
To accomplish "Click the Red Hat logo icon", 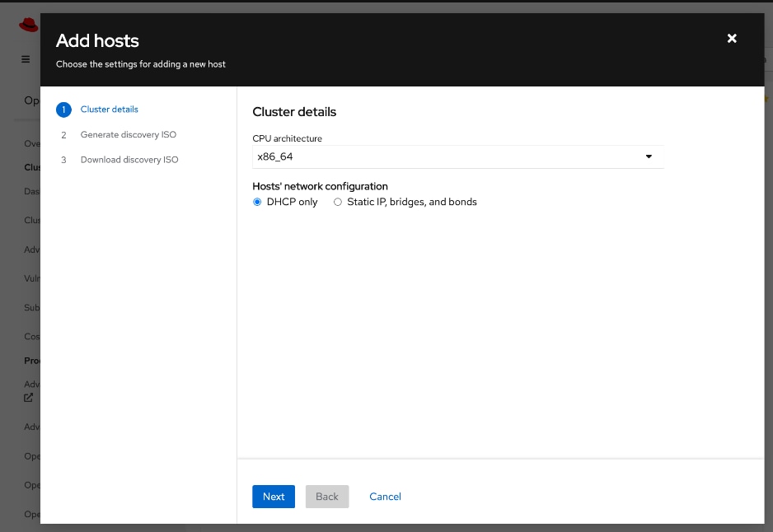I will [29, 24].
